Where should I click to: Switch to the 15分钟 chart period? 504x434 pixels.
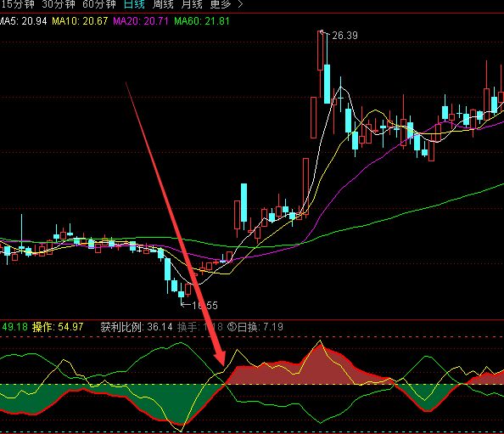click(x=18, y=4)
